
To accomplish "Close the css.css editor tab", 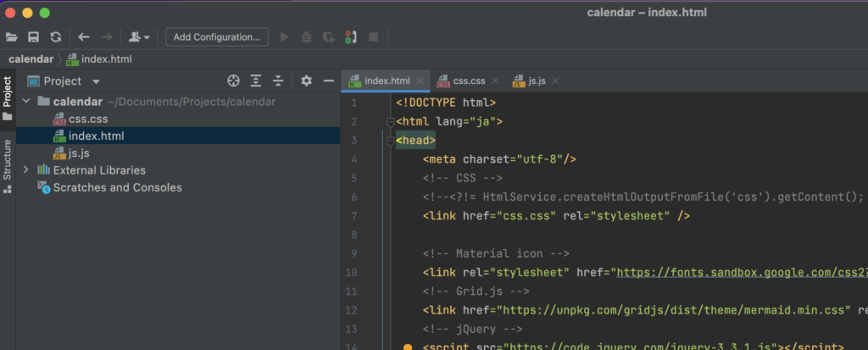I will [495, 81].
